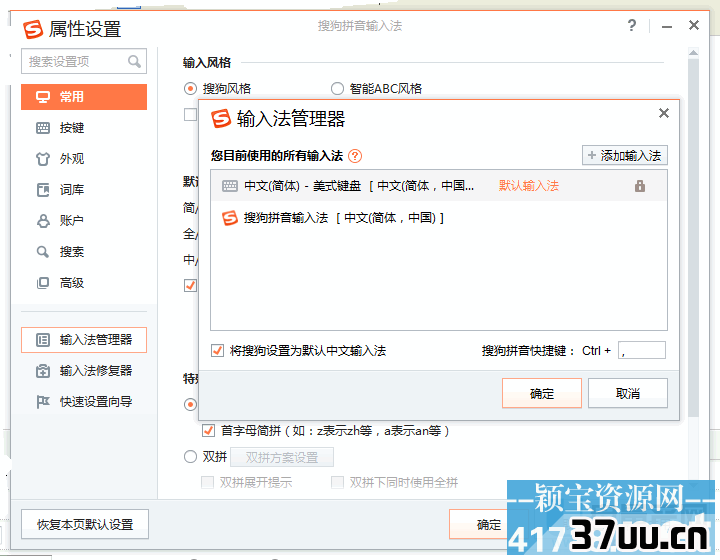The height and width of the screenshot is (560, 720).
Task: Open 输入法管理器 from sidebar
Action: [x=84, y=340]
